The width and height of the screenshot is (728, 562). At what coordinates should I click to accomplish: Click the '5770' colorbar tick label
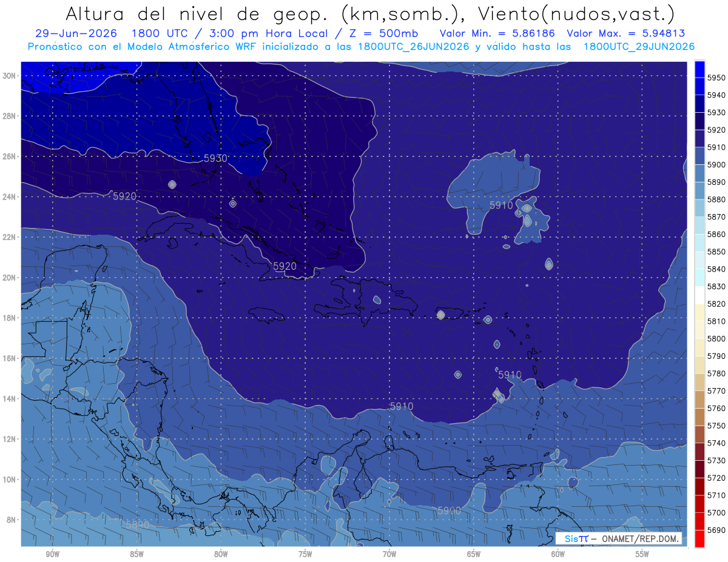716,391
